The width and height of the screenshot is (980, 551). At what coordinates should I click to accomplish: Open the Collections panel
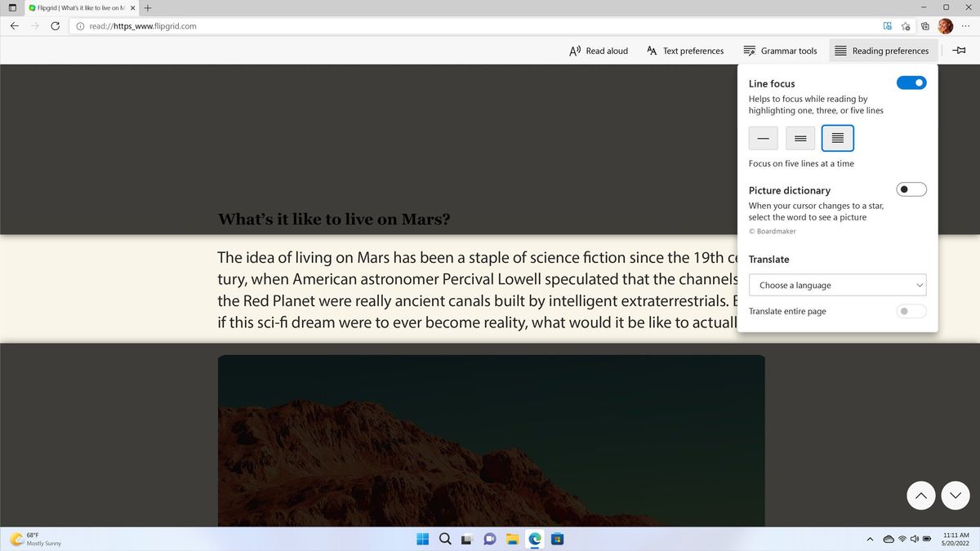point(925,26)
